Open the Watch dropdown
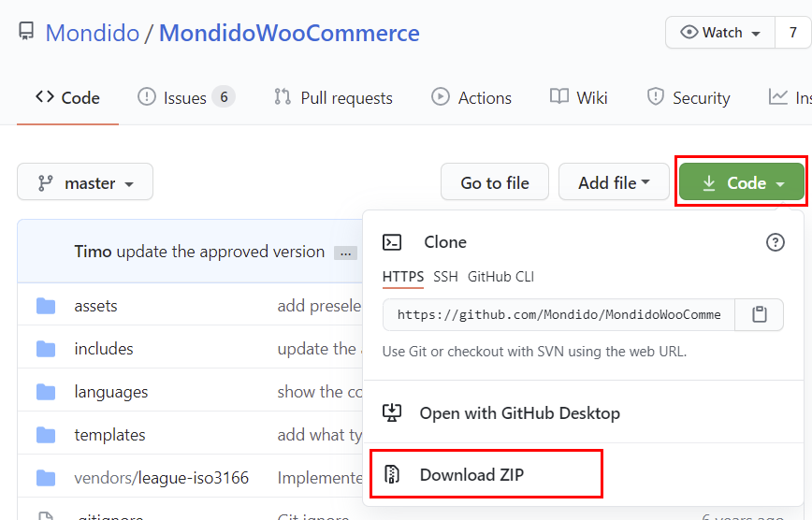Screen dimensions: 812x520 click(720, 33)
